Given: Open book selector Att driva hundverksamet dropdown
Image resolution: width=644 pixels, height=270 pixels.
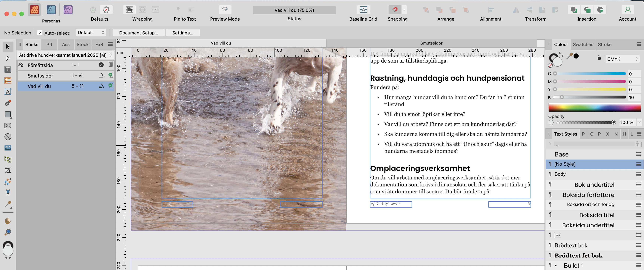Looking at the screenshot, I should (x=65, y=55).
